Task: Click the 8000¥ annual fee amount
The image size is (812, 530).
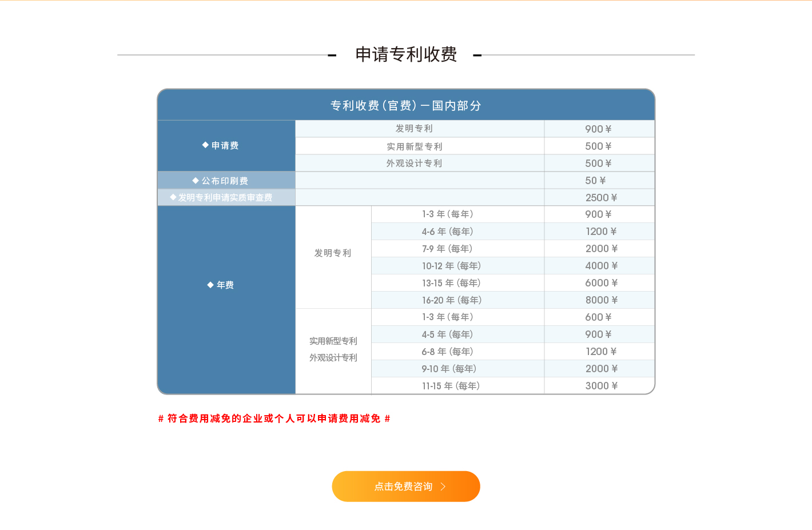Action: (601, 300)
